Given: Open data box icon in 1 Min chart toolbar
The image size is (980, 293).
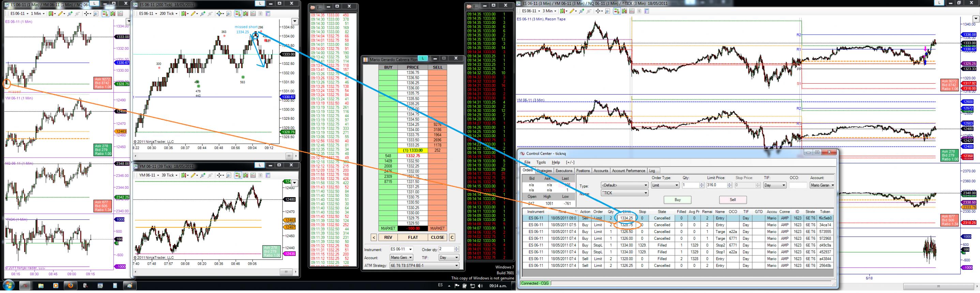Looking at the screenshot, I should (x=96, y=13).
